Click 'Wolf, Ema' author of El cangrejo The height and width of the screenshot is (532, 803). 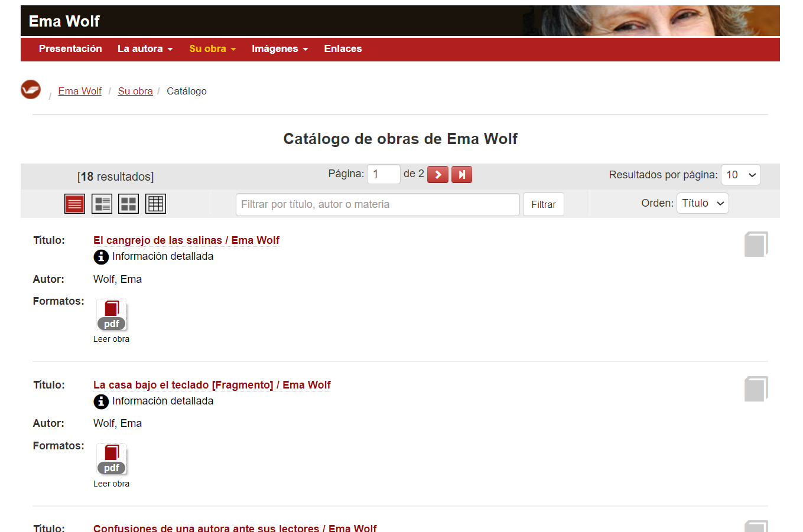[x=118, y=279]
